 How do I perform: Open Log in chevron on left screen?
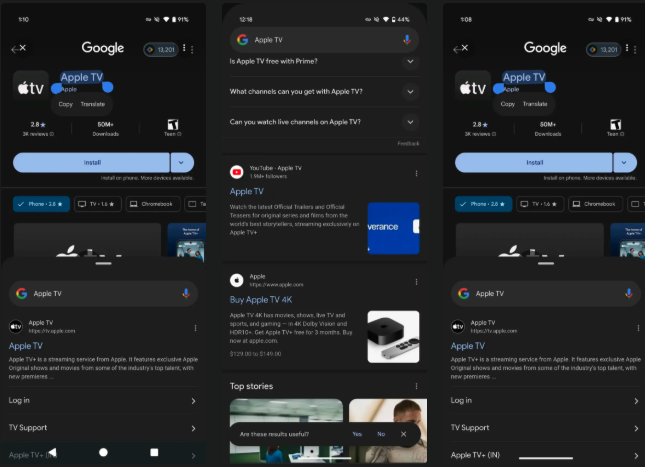(x=193, y=401)
